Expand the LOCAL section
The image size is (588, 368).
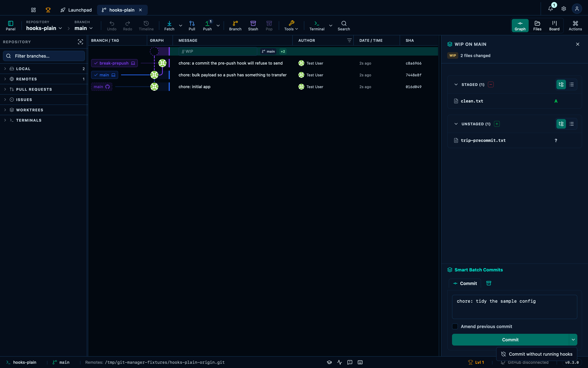(44, 69)
